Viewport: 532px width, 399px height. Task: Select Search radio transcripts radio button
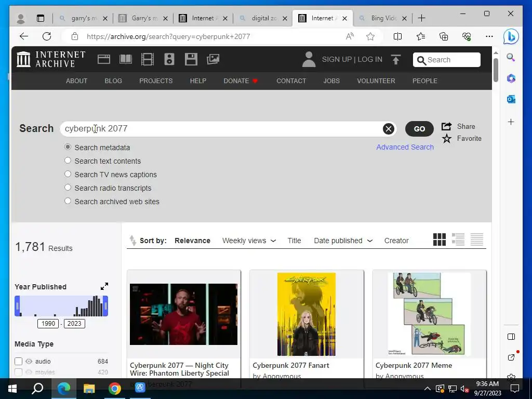click(68, 187)
